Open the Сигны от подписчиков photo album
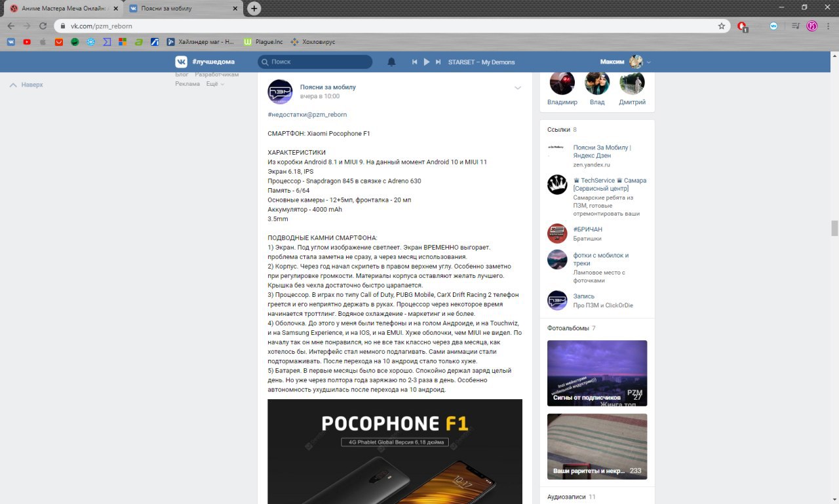Screen dimensions: 839x504 pyautogui.click(x=597, y=374)
